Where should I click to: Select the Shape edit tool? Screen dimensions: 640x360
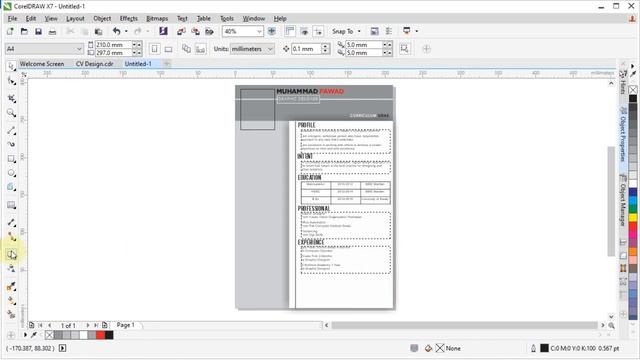tap(11, 81)
